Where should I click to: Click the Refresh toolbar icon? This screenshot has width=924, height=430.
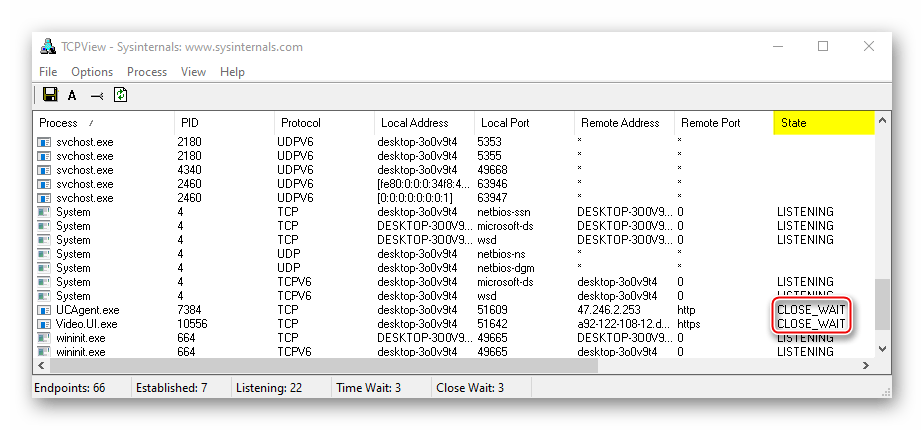click(x=121, y=95)
